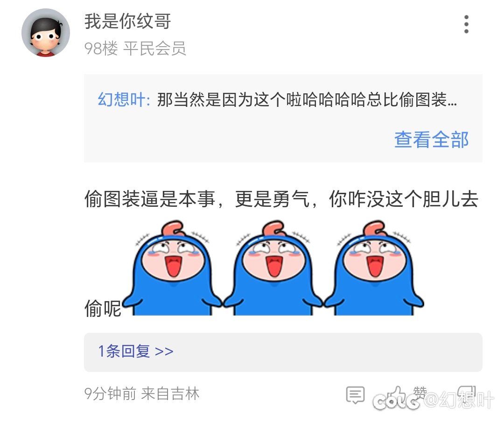Tap the middle blue laughing emoji

click(x=273, y=268)
